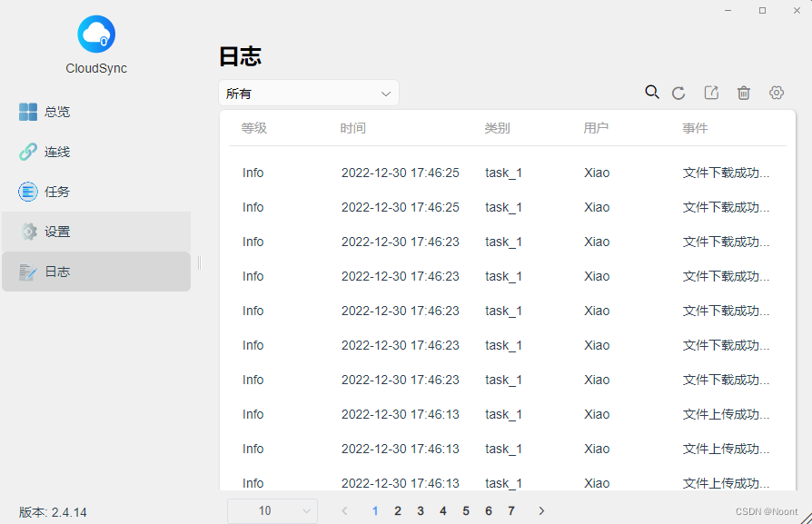This screenshot has height=524, width=812.
Task: Export logs via the share icon
Action: click(x=711, y=92)
